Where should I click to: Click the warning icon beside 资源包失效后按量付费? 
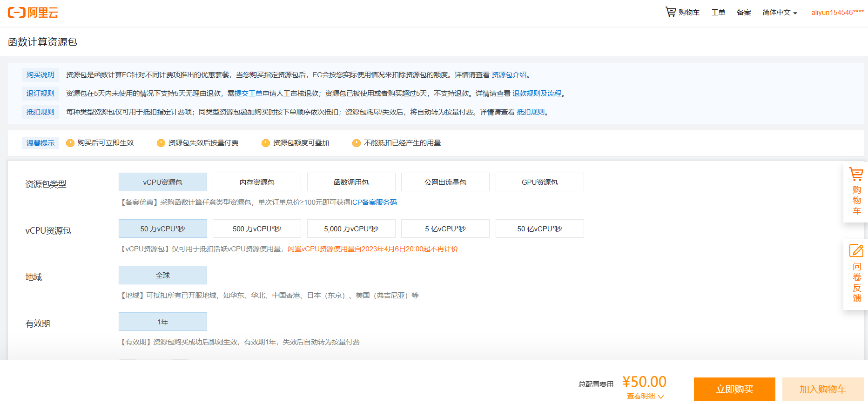[161, 143]
